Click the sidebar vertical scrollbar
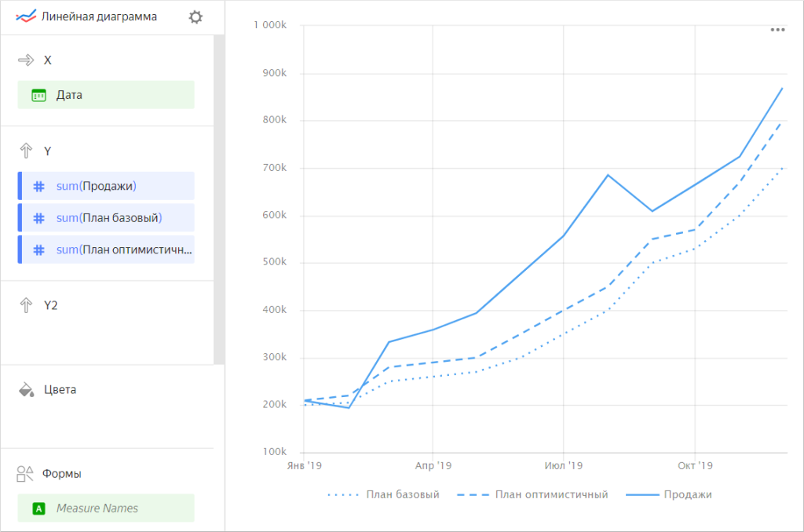This screenshot has height=532, width=804. 219,196
